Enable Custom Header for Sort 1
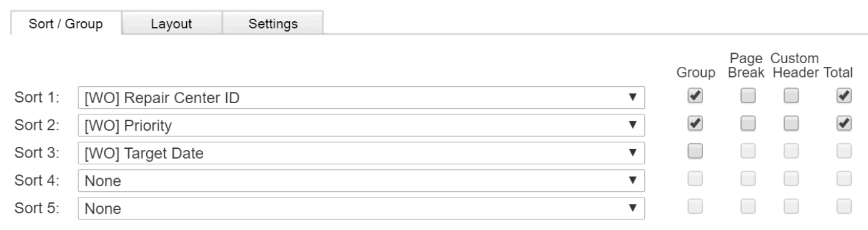The height and width of the screenshot is (230, 868). pos(792,96)
